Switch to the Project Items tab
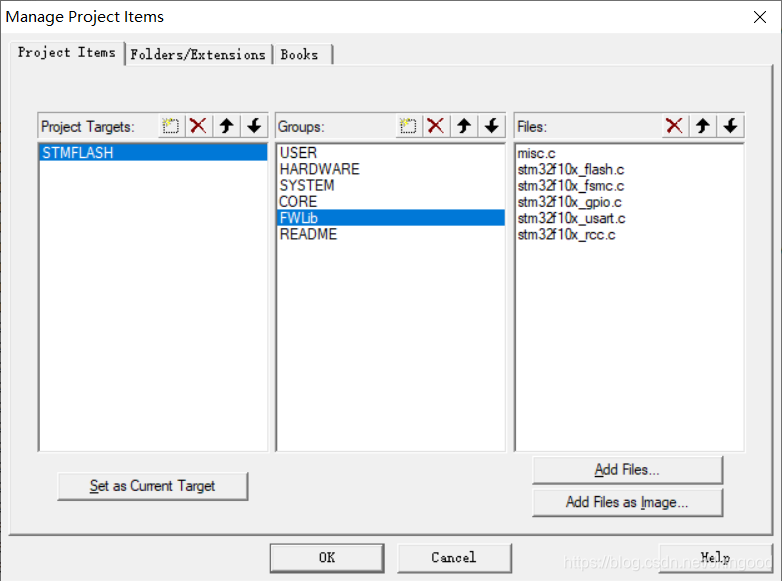Screen dimensions: 782x581 pyautogui.click(x=67, y=52)
